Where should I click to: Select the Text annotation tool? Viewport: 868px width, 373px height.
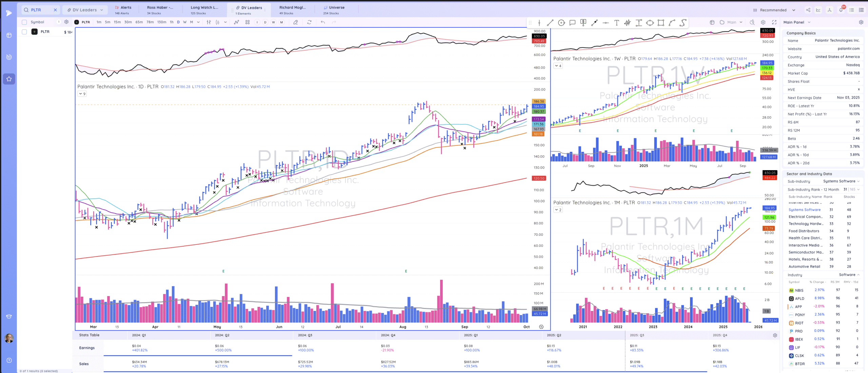[617, 22]
